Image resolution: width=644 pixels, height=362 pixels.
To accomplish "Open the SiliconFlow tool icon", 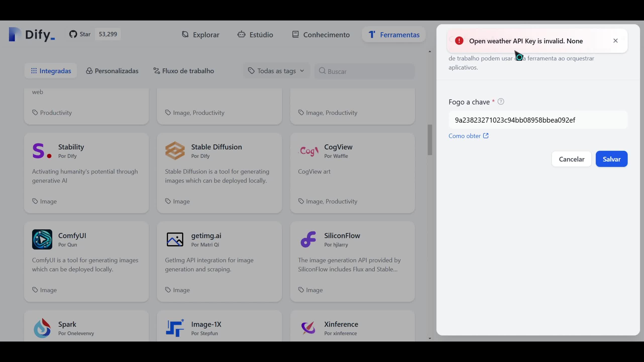I will pyautogui.click(x=308, y=239).
